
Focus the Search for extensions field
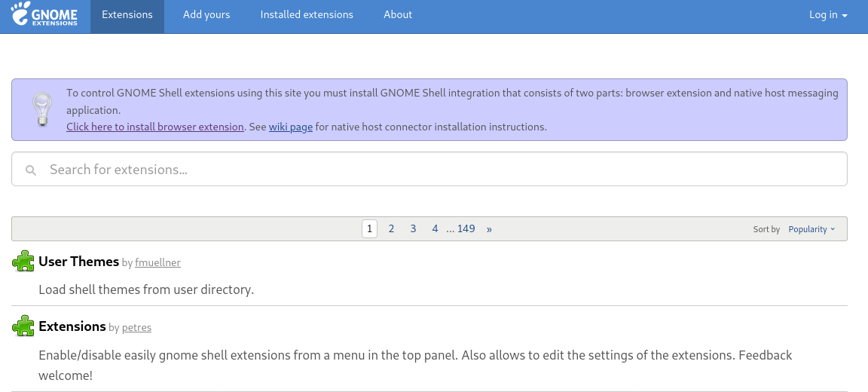(x=429, y=169)
